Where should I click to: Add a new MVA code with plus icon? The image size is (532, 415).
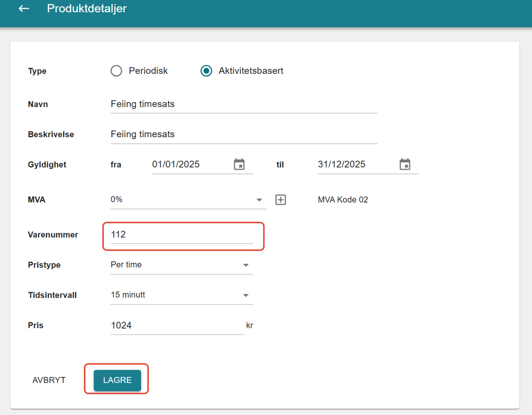point(281,200)
